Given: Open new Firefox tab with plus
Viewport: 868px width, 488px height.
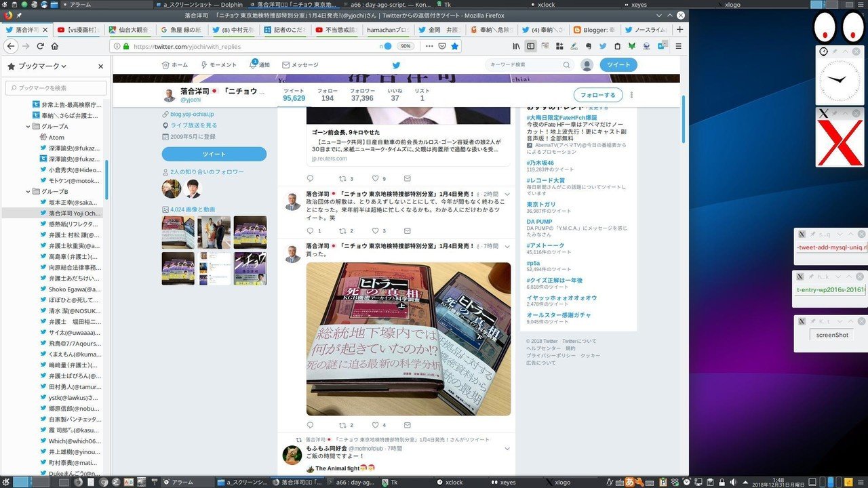Looking at the screenshot, I should coord(680,30).
